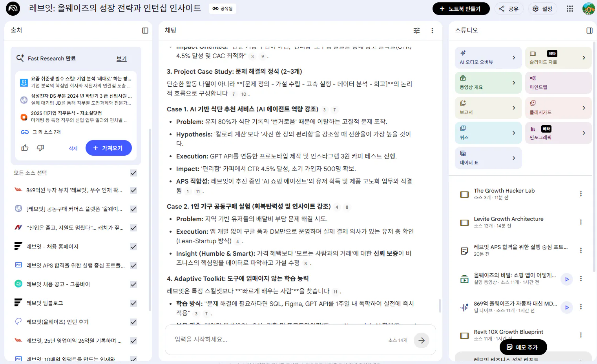Uncheck source 레브잇 - 채용 홈페이지
The image size is (597, 364).
click(x=133, y=247)
